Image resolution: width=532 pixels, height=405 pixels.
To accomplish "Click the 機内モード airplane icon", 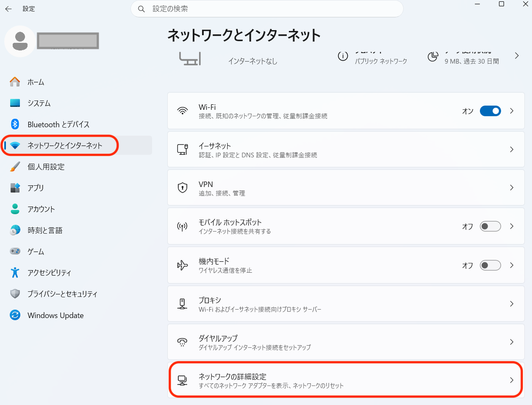I will click(x=183, y=265).
